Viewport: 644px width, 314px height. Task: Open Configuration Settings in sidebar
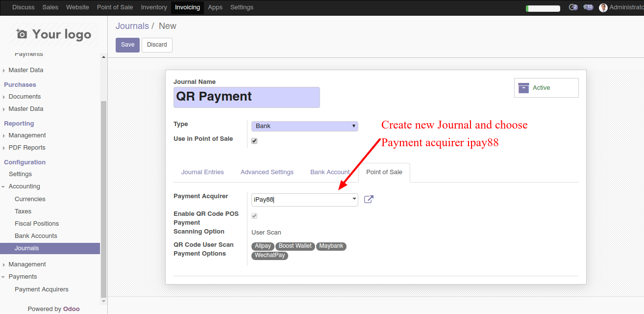20,174
